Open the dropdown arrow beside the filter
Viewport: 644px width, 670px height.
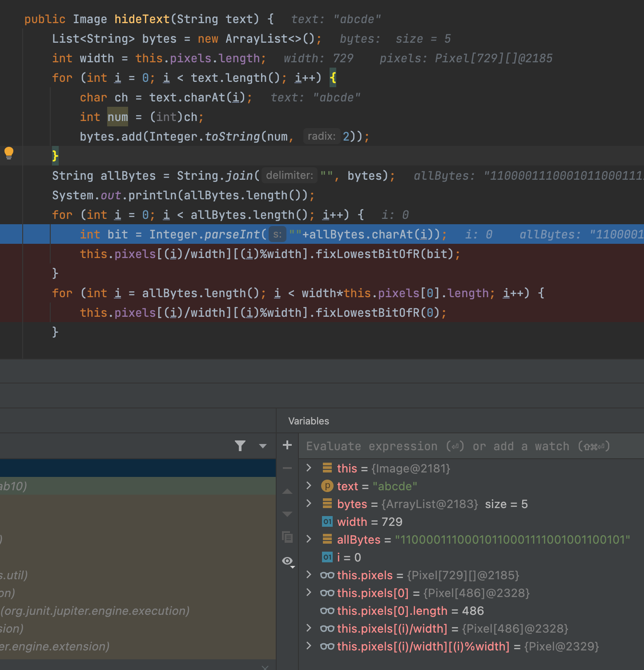[263, 446]
